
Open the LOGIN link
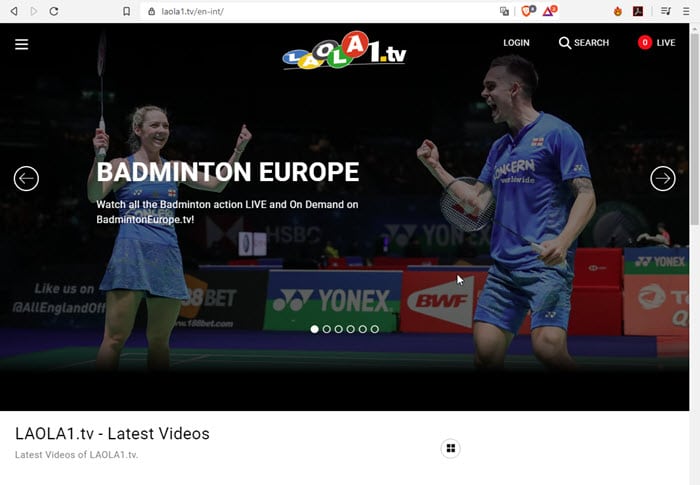516,43
